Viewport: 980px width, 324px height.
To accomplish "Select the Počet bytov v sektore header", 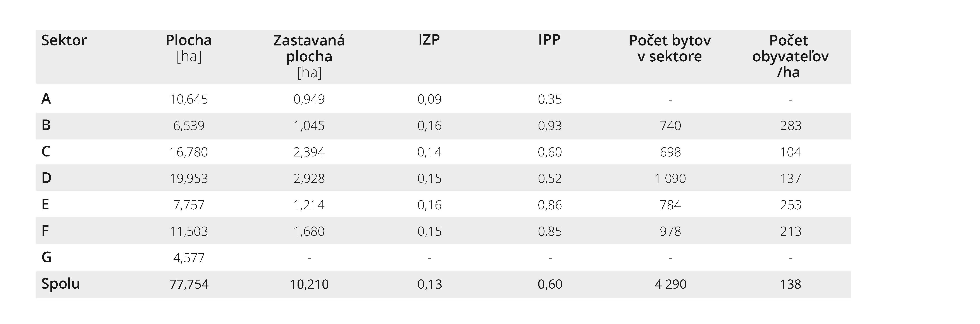I will click(670, 48).
